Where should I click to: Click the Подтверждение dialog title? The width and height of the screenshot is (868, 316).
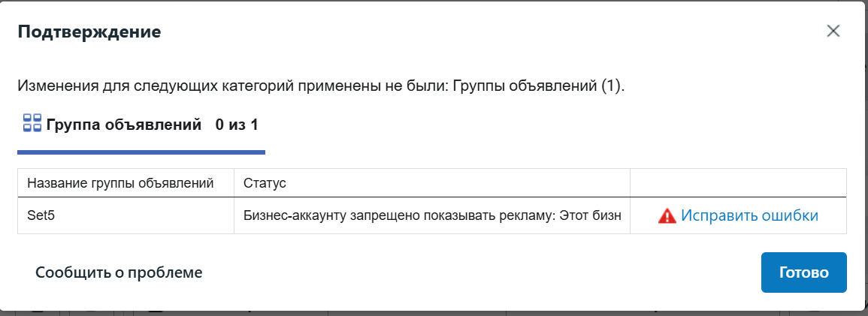(89, 32)
